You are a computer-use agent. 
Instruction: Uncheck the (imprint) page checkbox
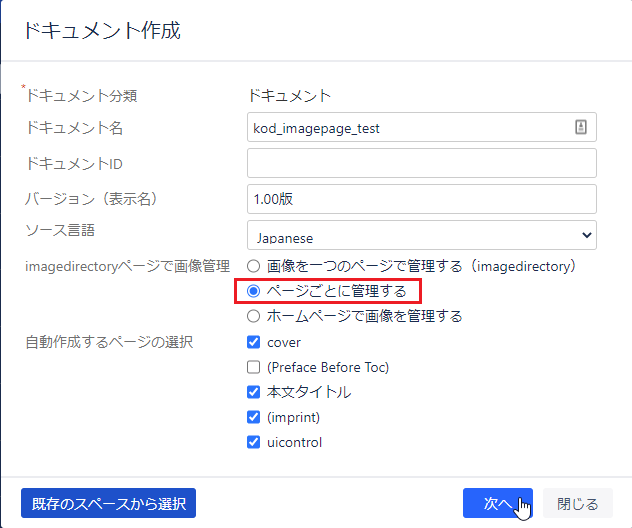(x=254, y=417)
